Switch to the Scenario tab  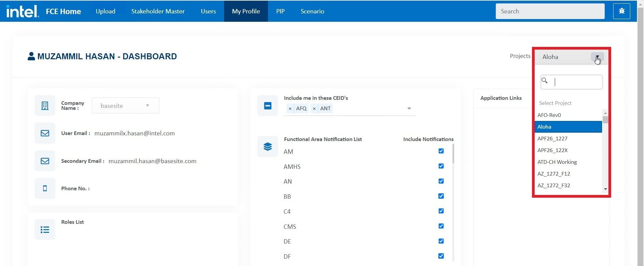tap(312, 11)
